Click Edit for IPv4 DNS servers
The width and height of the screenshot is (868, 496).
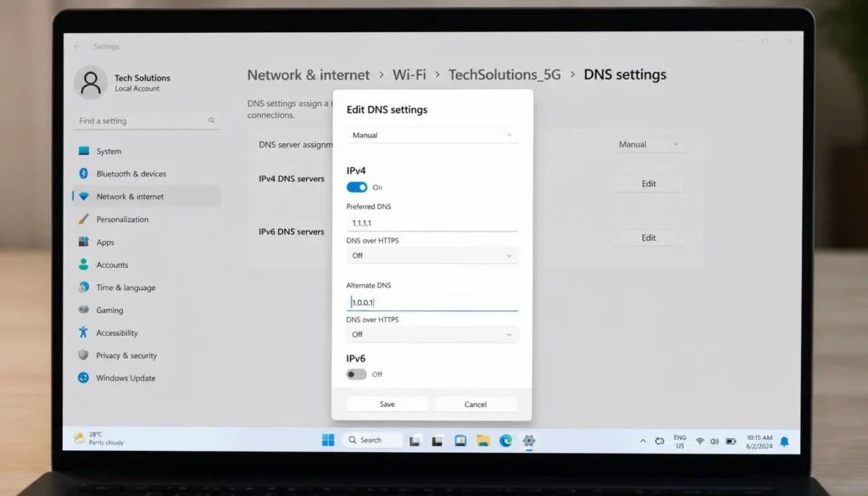pyautogui.click(x=648, y=183)
